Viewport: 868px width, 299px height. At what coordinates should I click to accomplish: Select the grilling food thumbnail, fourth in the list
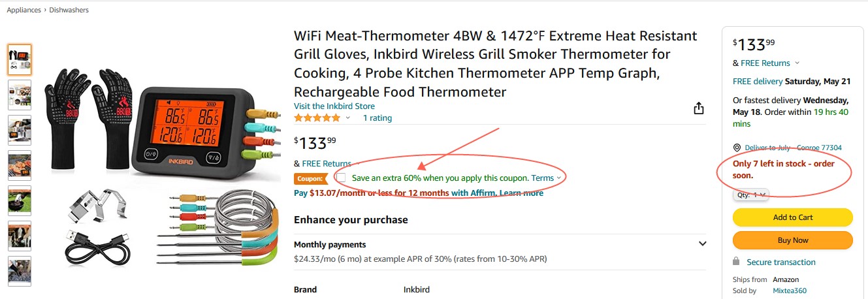20,165
